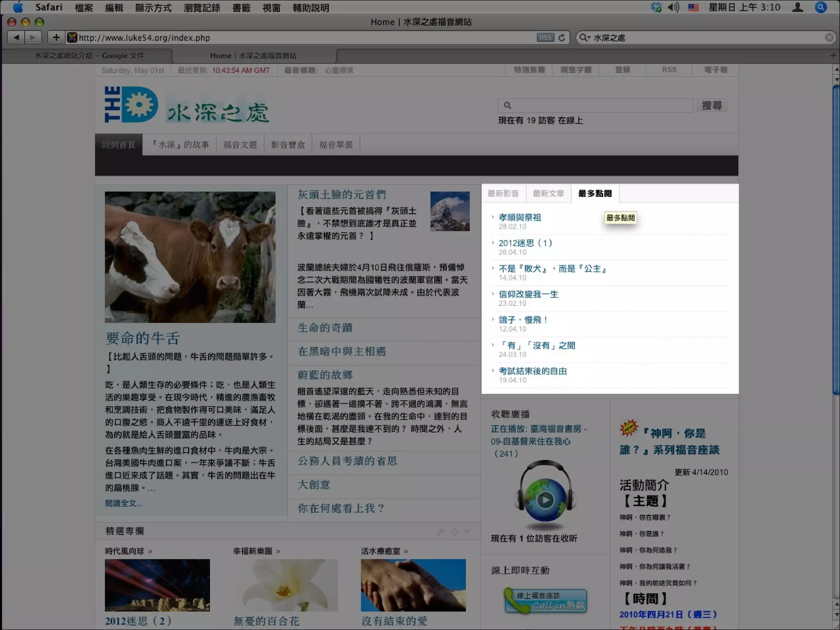Click the reload page icon
840x630 pixels.
(x=562, y=38)
